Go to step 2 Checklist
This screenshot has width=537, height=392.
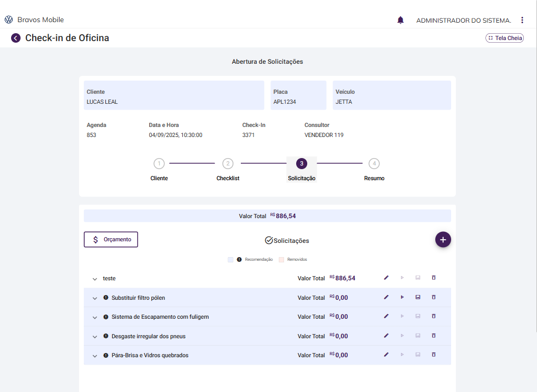click(228, 164)
